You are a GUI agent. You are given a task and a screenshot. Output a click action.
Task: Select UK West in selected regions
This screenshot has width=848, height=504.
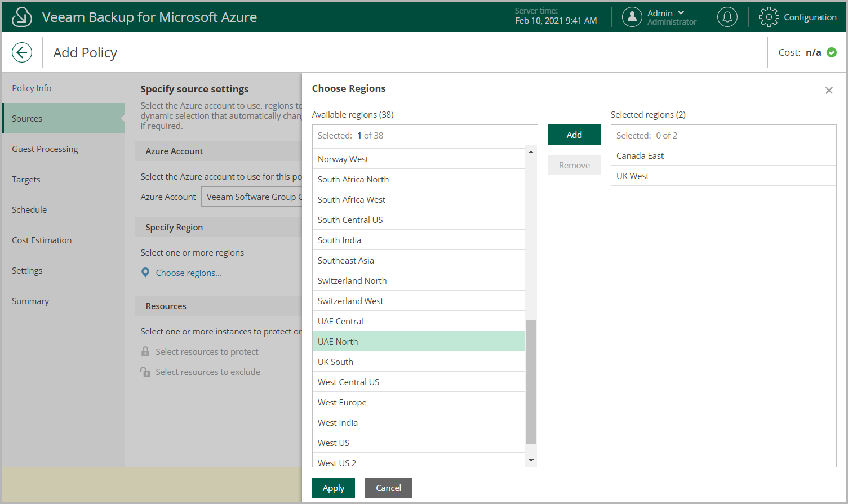723,176
